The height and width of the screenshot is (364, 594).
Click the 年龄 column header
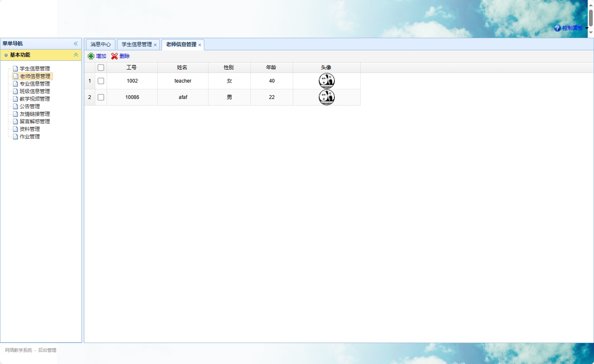(x=271, y=68)
